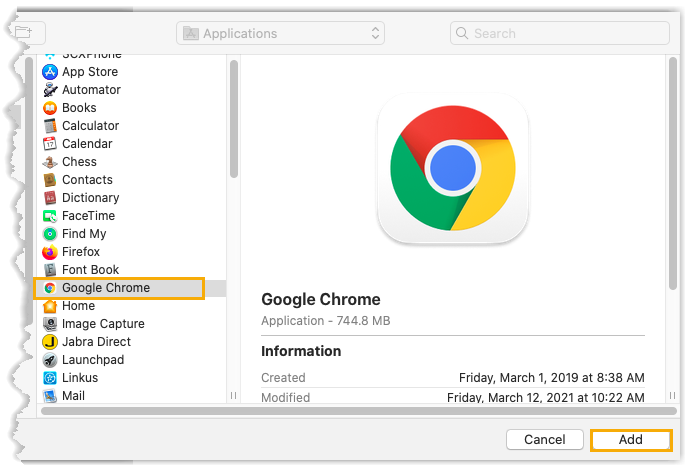Viewport: 686px width, 472px height.
Task: Click the Information heading
Action: 301,351
